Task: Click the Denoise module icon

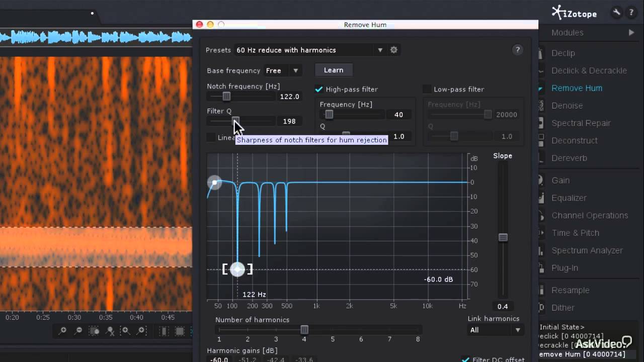Action: 541,106
